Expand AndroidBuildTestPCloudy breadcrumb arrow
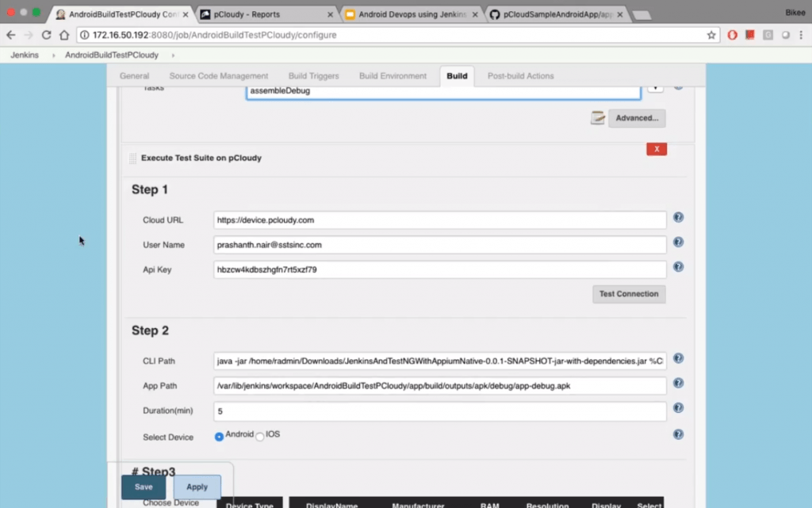812x508 pixels. [x=173, y=55]
